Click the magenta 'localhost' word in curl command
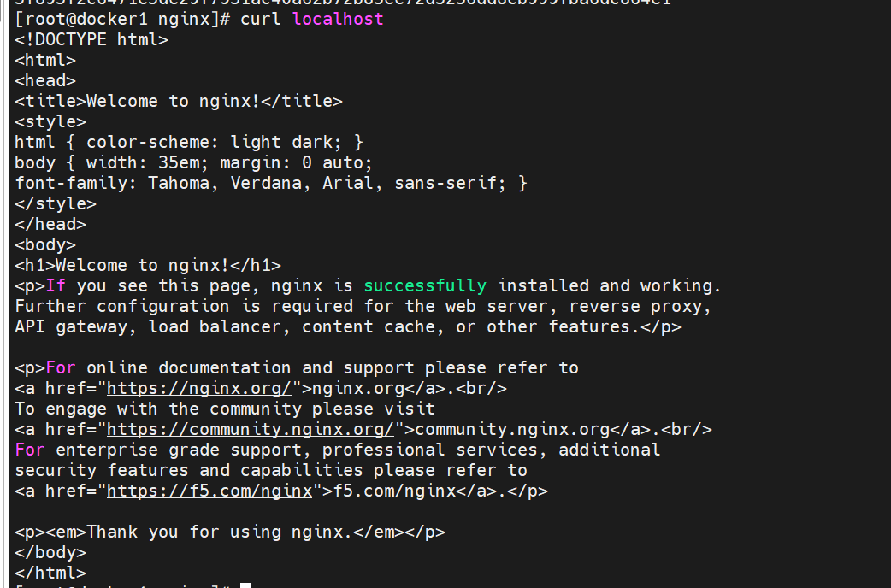Screen dimensions: 891x588 pos(338,20)
